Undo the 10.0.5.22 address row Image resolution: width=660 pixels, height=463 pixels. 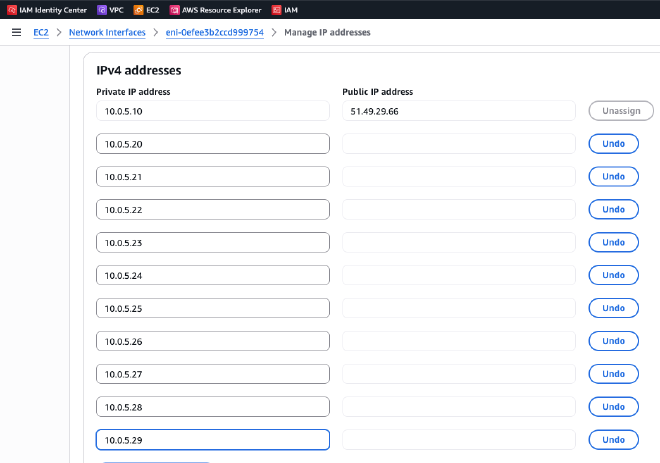coord(613,210)
